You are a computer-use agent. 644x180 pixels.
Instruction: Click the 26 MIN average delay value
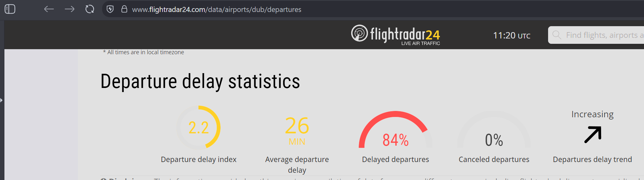[x=297, y=131]
